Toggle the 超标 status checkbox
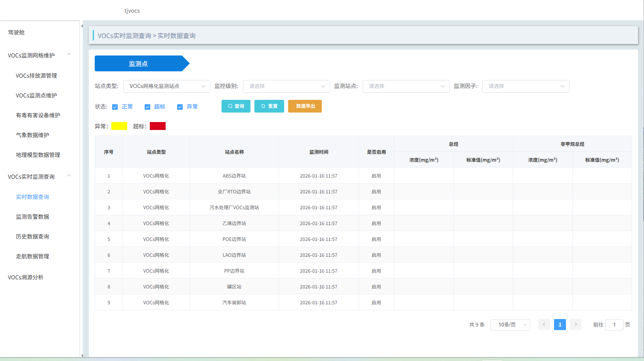644x361 pixels. (x=147, y=107)
